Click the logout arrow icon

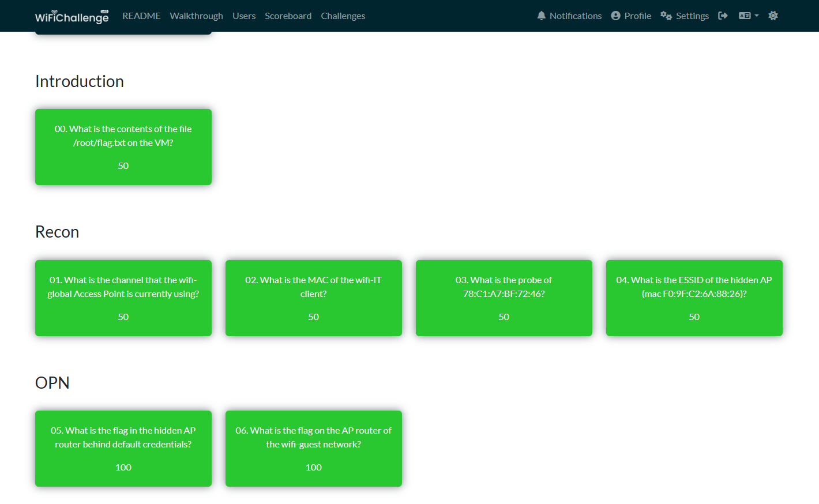point(723,16)
